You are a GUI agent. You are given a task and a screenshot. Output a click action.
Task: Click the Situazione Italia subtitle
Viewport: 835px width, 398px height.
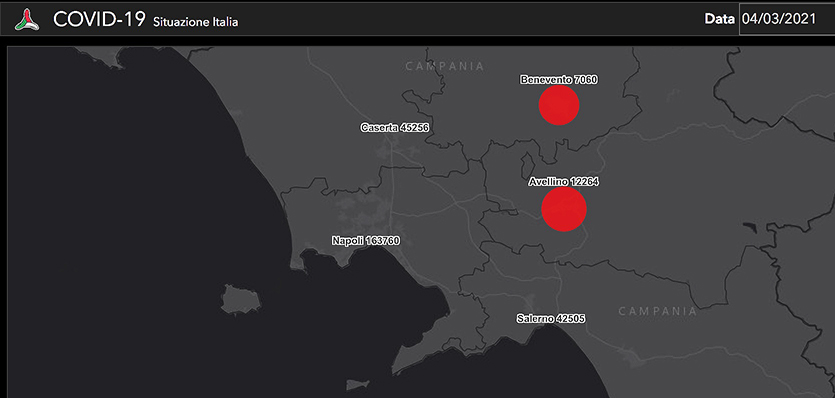(x=195, y=22)
